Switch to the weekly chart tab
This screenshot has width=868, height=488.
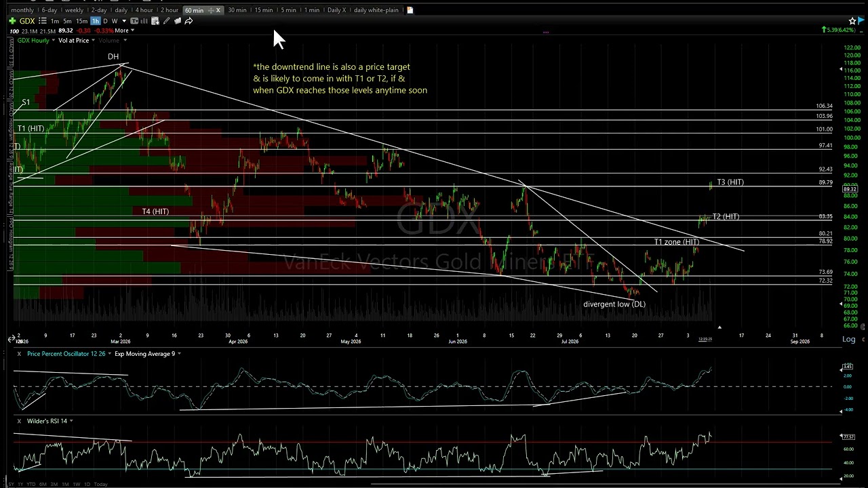point(74,10)
